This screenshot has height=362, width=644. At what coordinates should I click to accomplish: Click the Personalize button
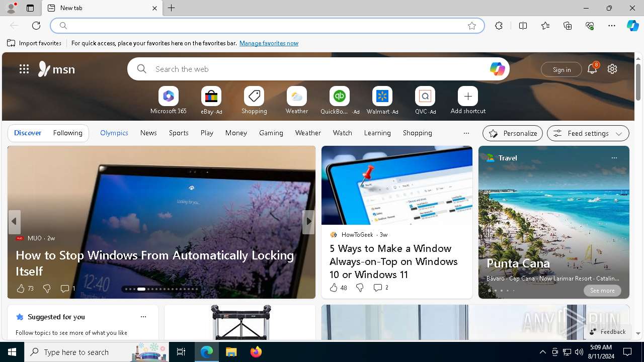[513, 133]
